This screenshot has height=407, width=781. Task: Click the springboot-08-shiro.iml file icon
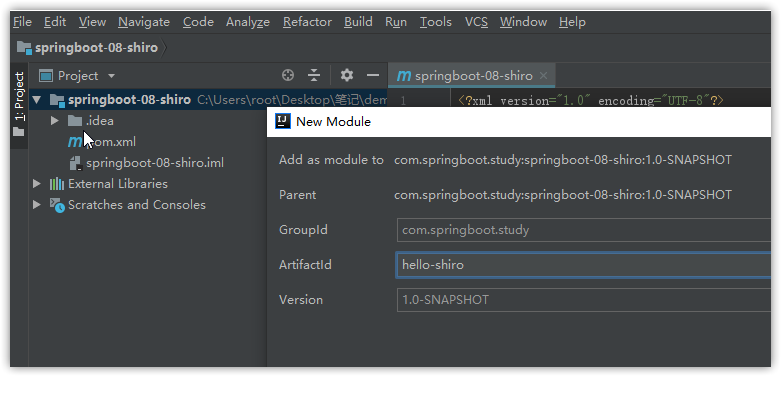click(75, 163)
